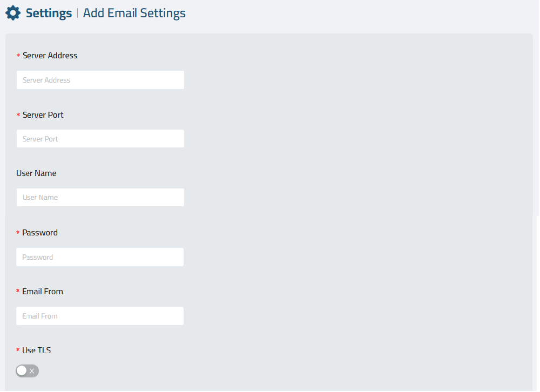Click the User Name field label
Screen dimensions: 540x392
click(37, 173)
